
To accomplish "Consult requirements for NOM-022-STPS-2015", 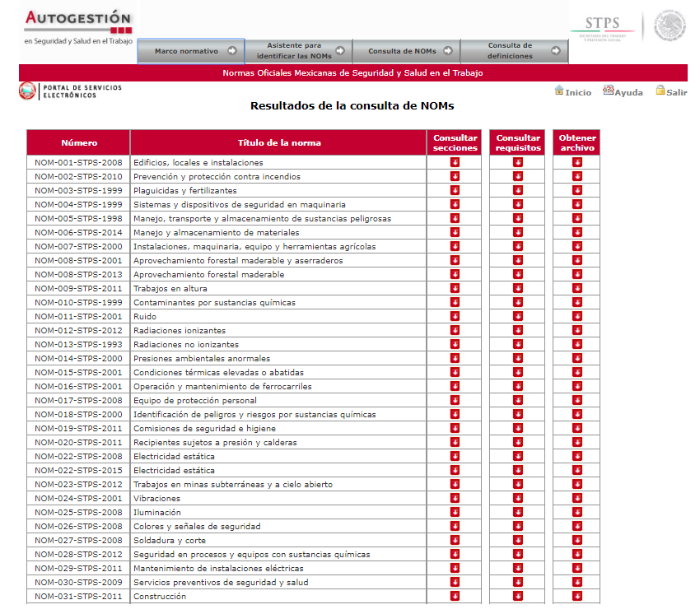I will point(517,470).
